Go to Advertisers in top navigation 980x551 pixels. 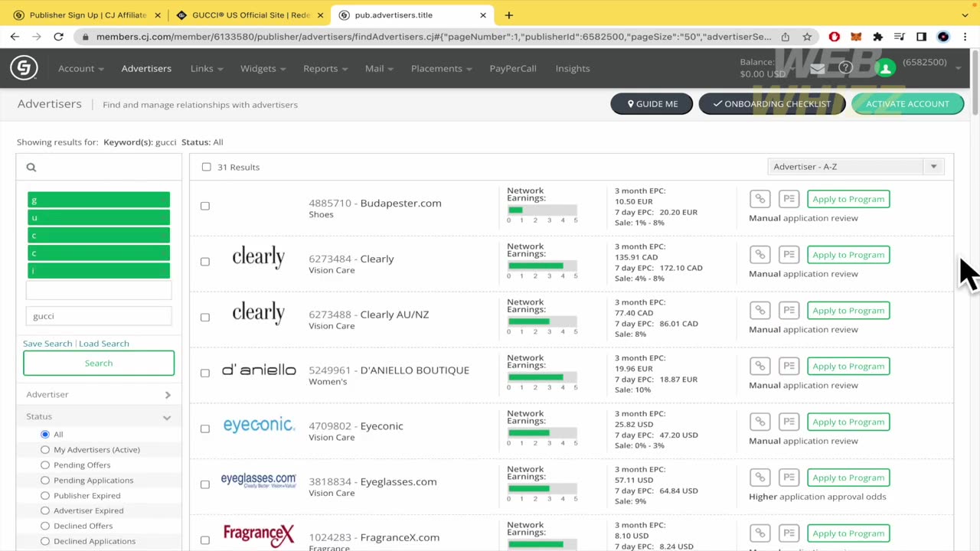(146, 68)
